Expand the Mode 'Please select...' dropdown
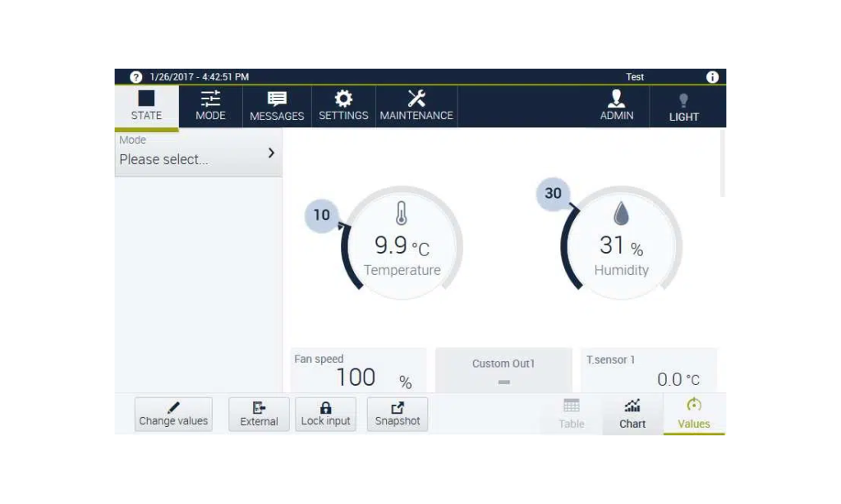Image resolution: width=841 pixels, height=504 pixels. (199, 153)
